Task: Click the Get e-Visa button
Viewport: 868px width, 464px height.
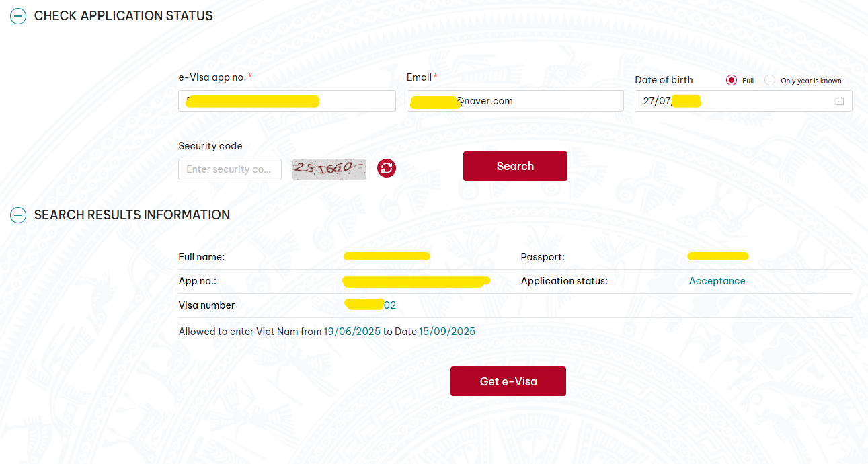Action: [x=508, y=381]
